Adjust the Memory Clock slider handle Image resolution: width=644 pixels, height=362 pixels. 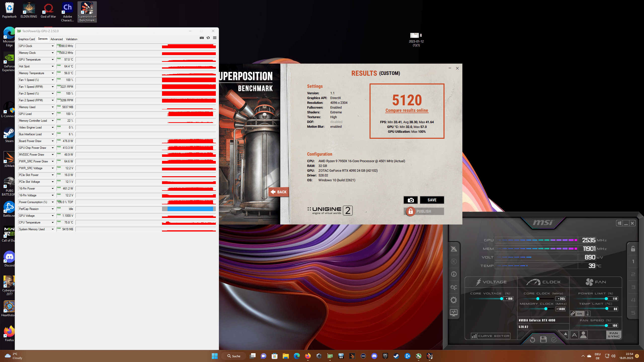point(546,309)
